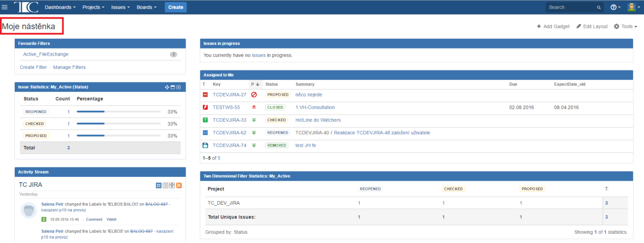Screen dimensions: 644x243
Task: Click the REOPENED percentage progress bar
Action: [118, 111]
